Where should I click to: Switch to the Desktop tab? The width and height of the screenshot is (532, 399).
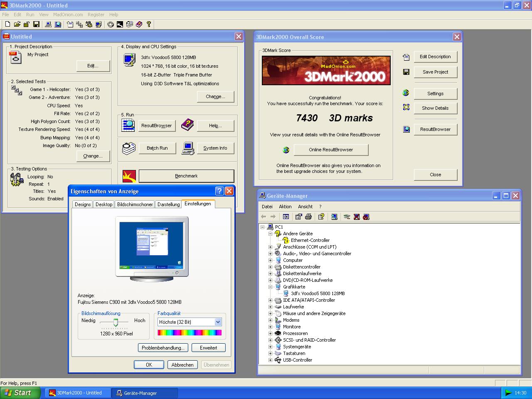(x=104, y=204)
